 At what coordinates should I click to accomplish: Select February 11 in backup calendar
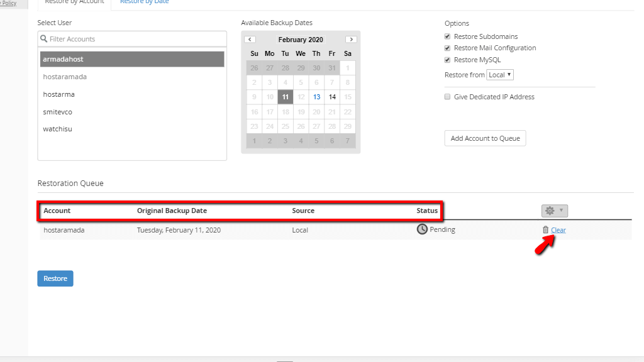point(285,97)
